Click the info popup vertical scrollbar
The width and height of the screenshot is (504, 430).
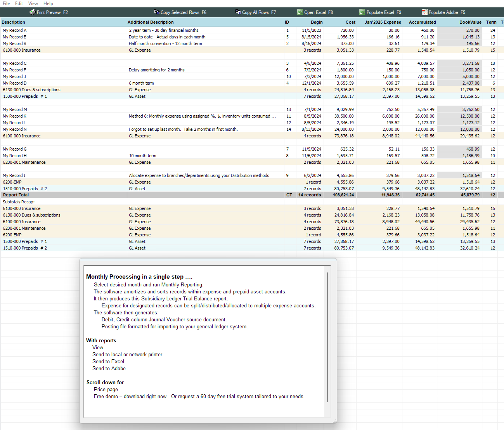[327, 337]
